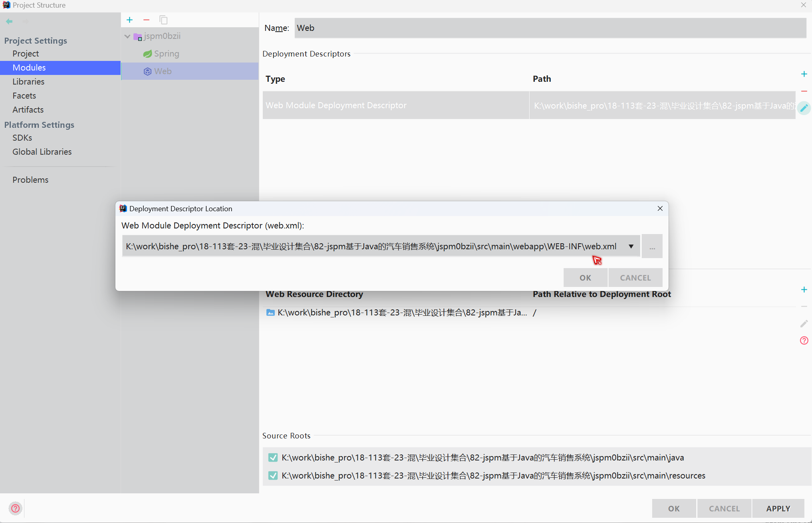Select Libraries in Project Settings
812x523 pixels.
[28, 82]
